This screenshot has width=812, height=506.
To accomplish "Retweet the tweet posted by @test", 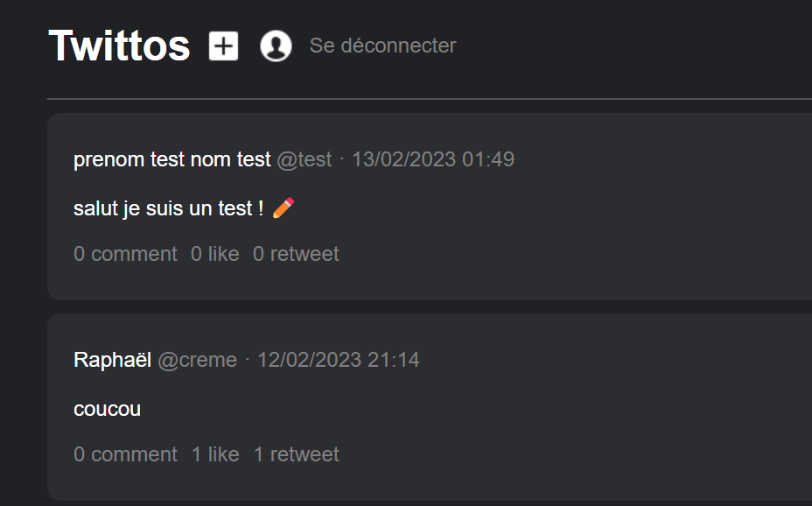I will pyautogui.click(x=296, y=254).
